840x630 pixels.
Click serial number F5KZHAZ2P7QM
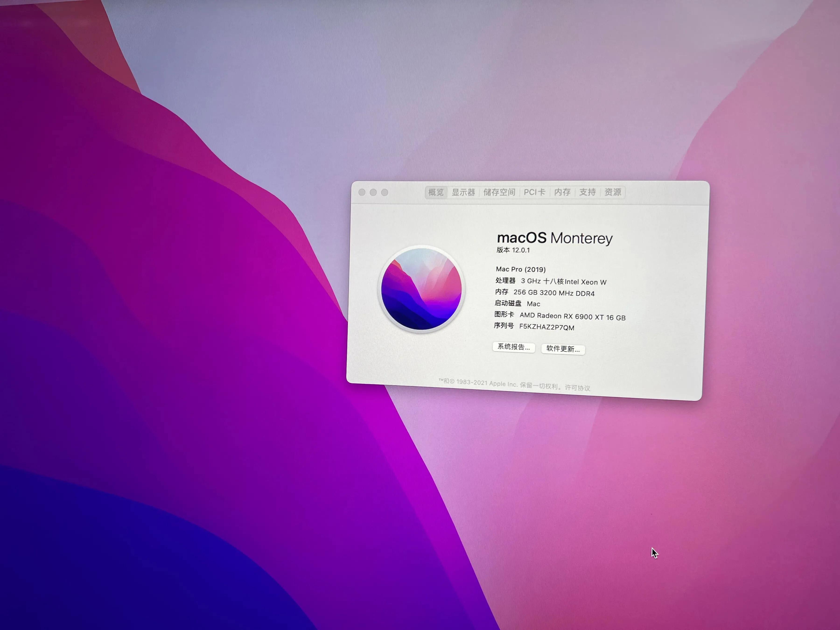546,327
